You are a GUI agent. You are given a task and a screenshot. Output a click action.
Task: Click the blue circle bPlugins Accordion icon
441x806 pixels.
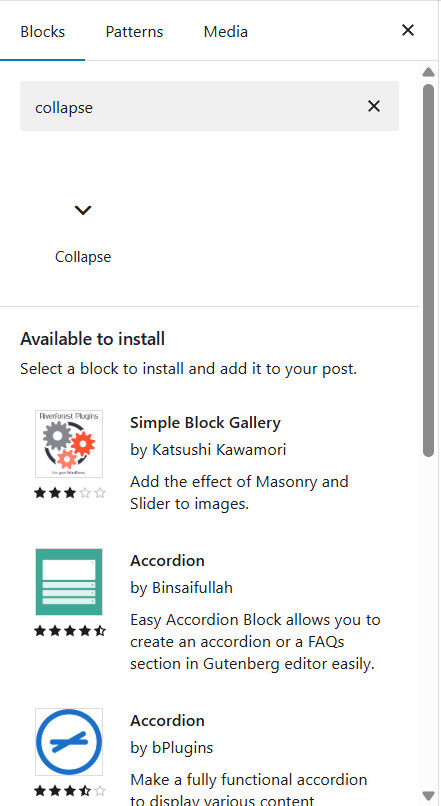(x=69, y=742)
